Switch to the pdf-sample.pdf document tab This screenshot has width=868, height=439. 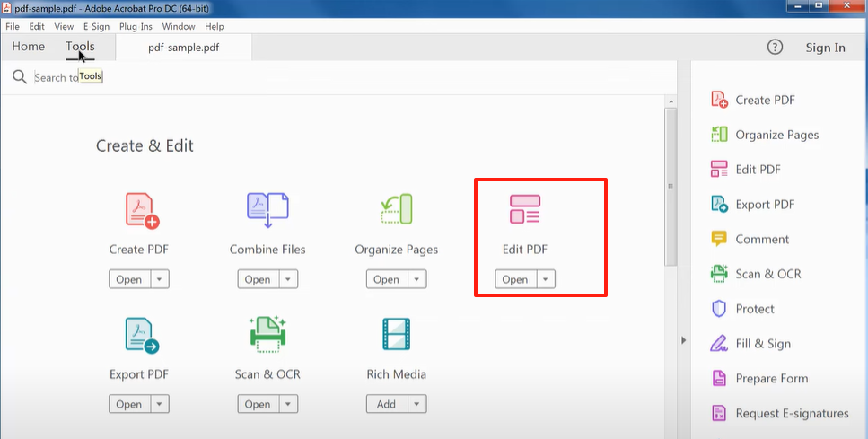coord(184,48)
